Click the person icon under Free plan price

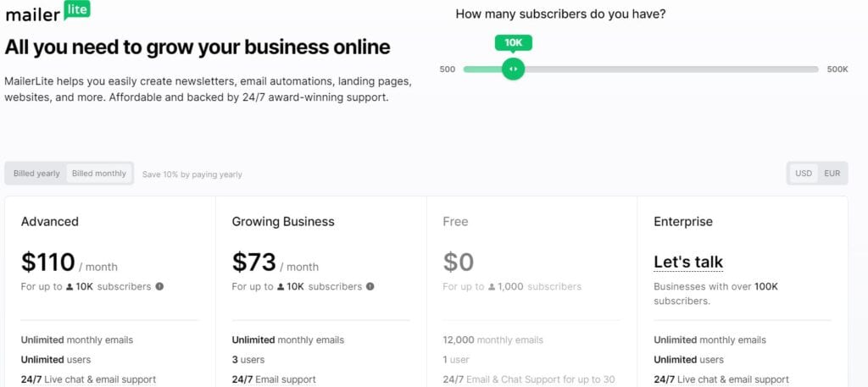coord(492,287)
